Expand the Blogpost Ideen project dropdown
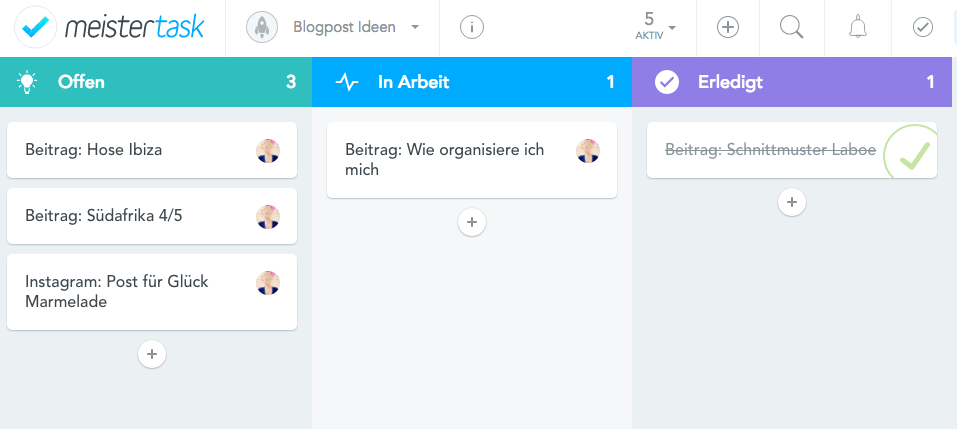The height and width of the screenshot is (429, 957). point(415,27)
